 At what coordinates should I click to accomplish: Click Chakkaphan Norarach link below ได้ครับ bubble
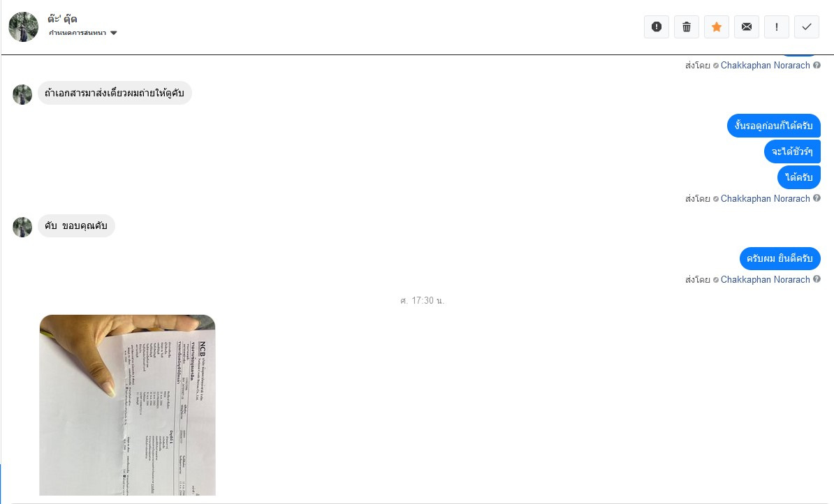(765, 199)
